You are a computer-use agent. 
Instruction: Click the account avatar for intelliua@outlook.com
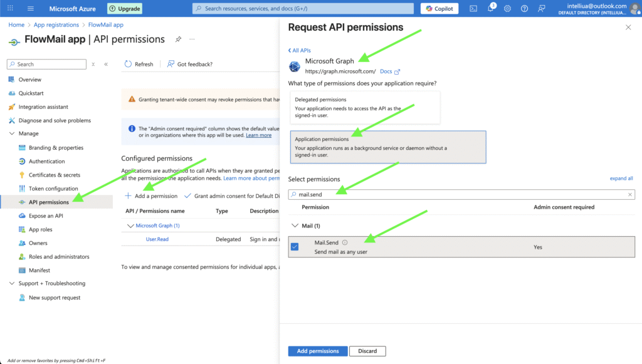(x=636, y=9)
